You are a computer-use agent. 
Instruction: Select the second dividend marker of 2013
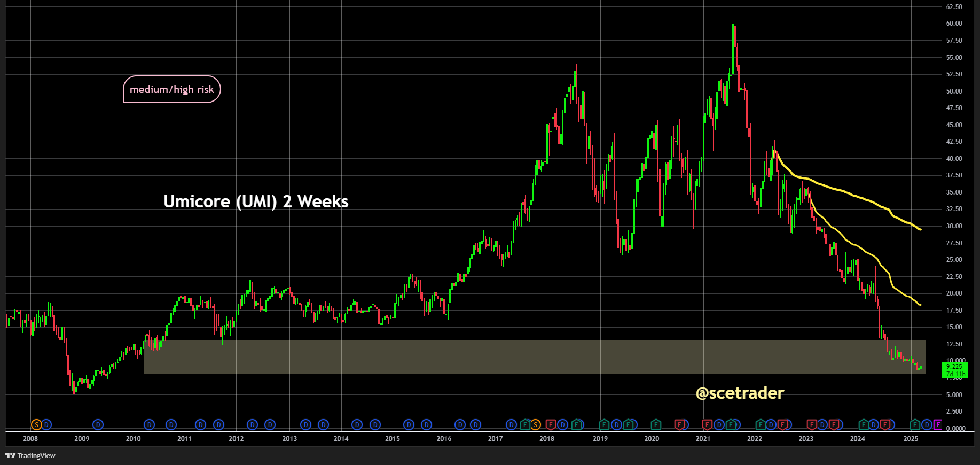coord(323,425)
